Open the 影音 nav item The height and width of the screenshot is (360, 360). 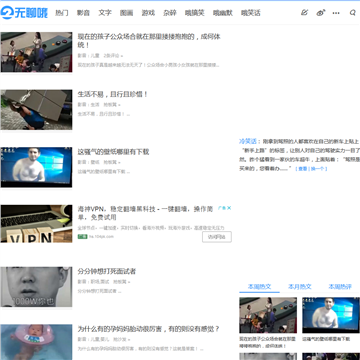pos(83,13)
